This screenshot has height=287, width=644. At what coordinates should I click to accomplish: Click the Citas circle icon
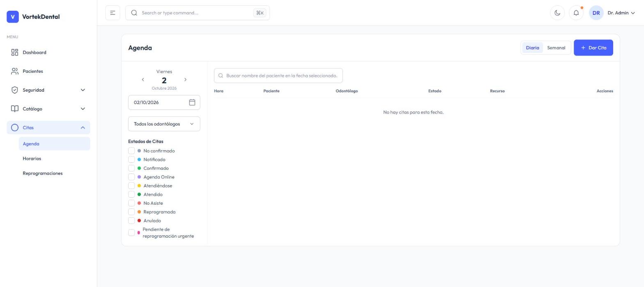15,128
